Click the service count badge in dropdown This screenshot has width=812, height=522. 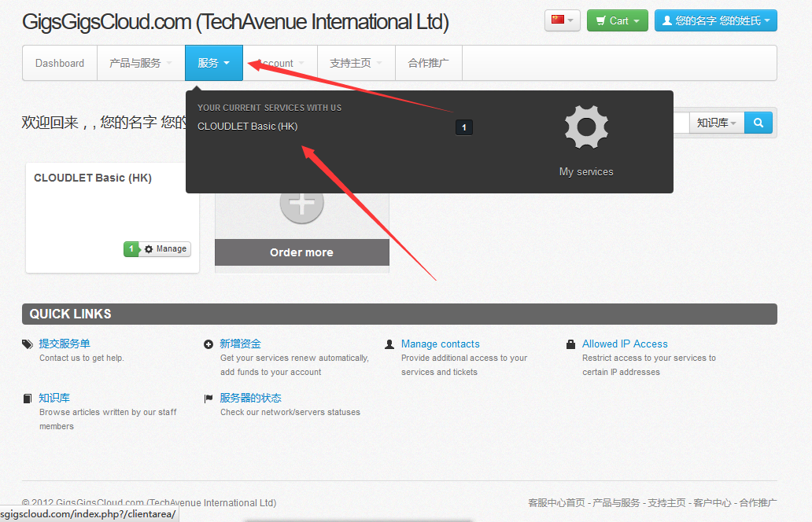pos(464,127)
